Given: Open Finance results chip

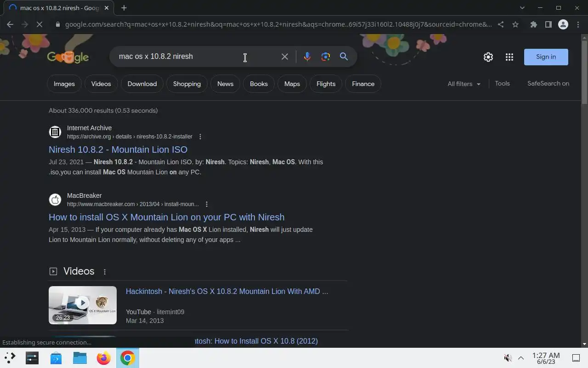Looking at the screenshot, I should pyautogui.click(x=363, y=84).
